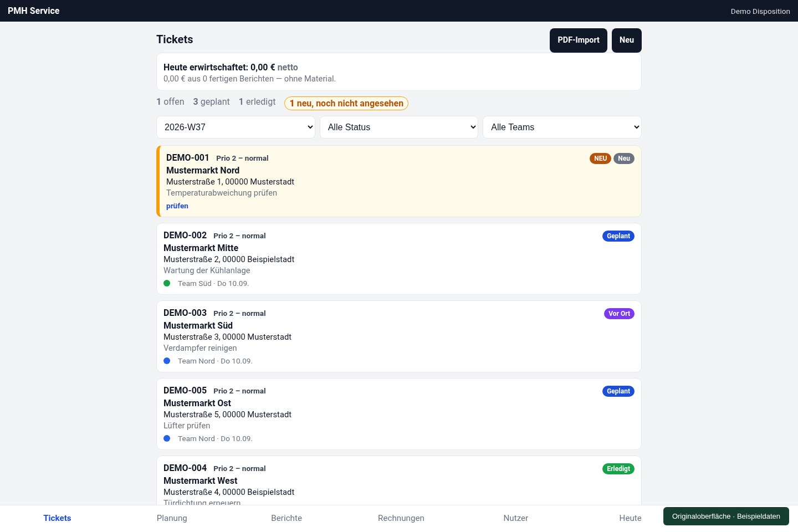
Task: Click the blue Team Nord dot on DEMO-003
Action: tap(167, 361)
